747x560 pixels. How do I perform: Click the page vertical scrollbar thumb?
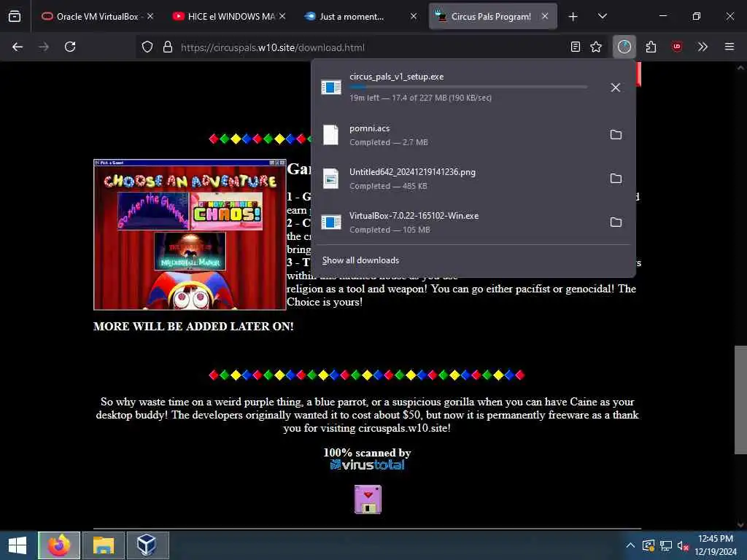pyautogui.click(x=740, y=400)
